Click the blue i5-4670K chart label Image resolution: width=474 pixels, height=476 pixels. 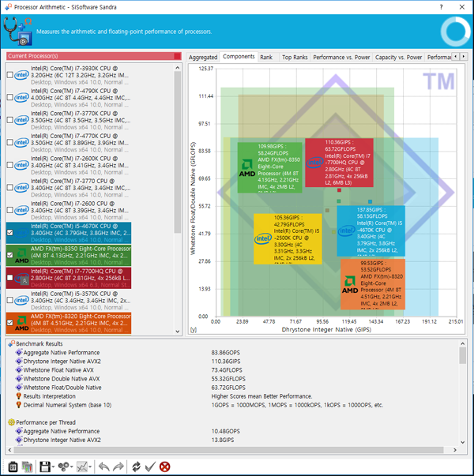click(371, 231)
